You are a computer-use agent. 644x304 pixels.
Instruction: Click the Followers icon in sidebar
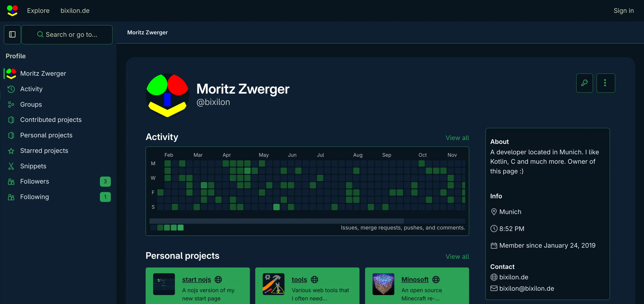pos(11,181)
